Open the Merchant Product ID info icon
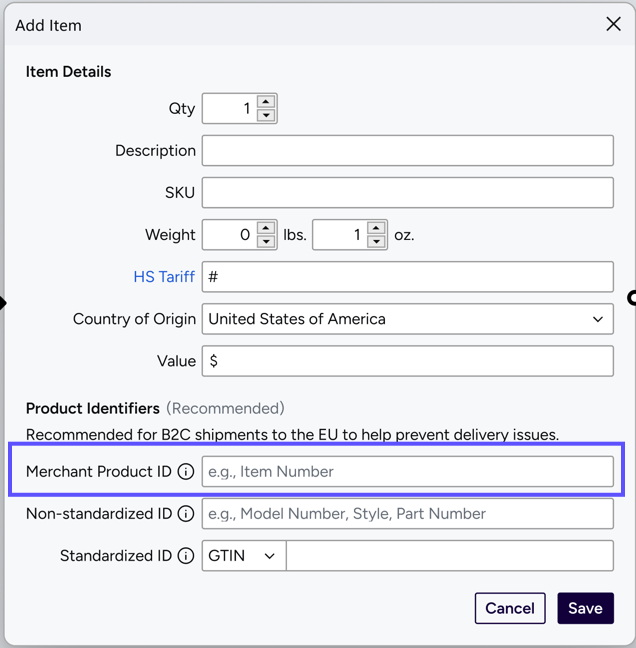 186,472
